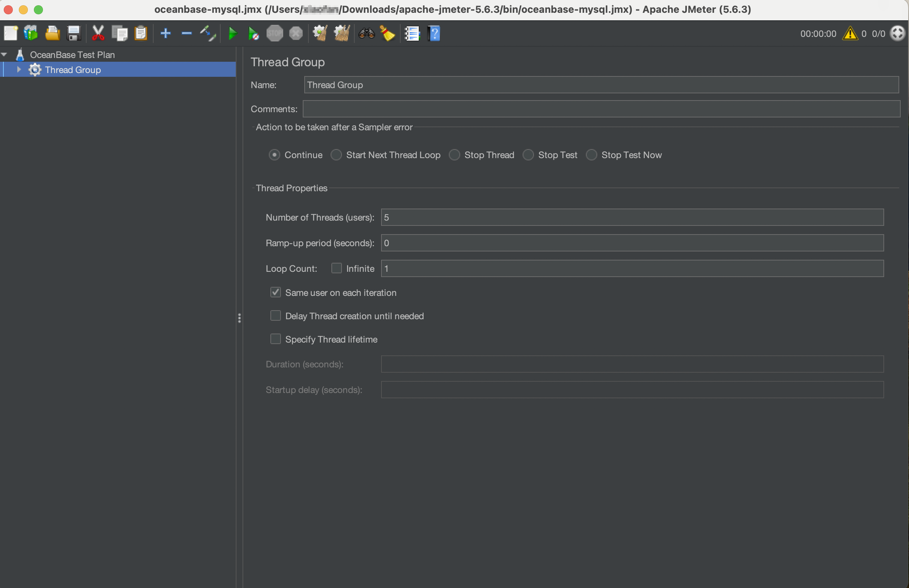The width and height of the screenshot is (909, 588).
Task: Expand the Thread Group tree node
Action: pos(18,70)
